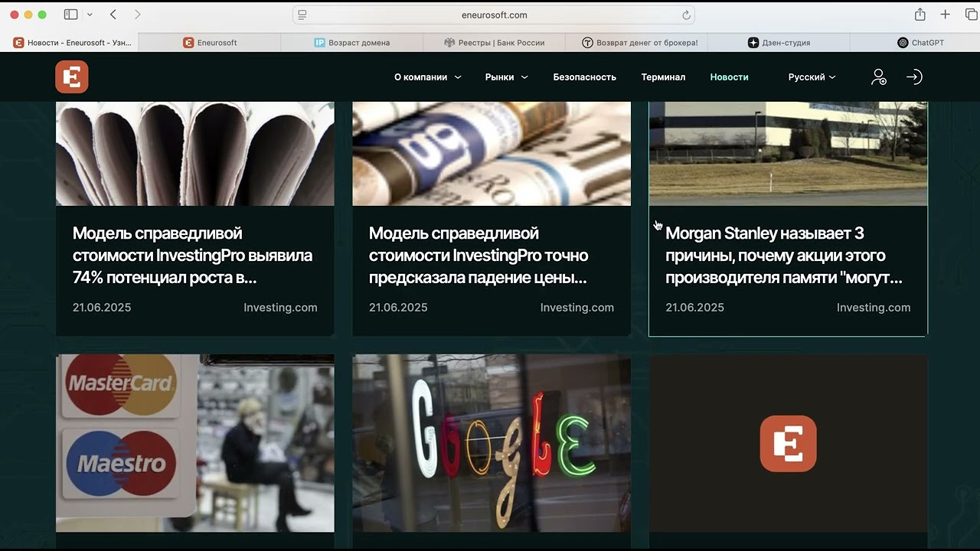Click the login arrow icon
This screenshot has width=980, height=551.
pyautogui.click(x=914, y=77)
